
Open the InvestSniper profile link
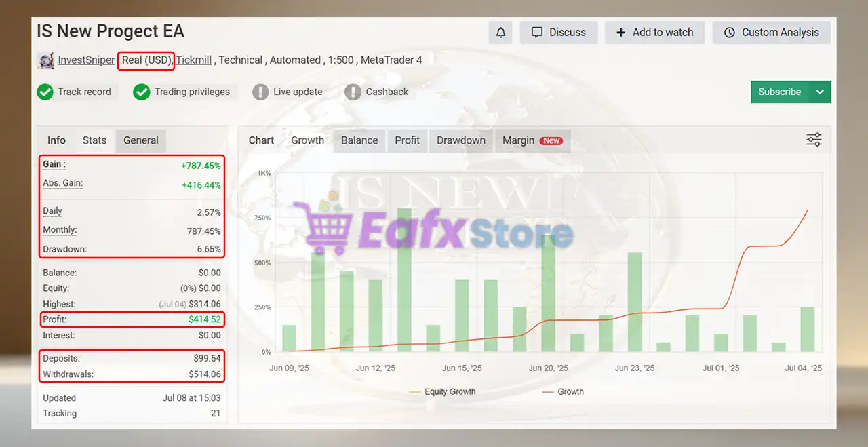pos(86,60)
